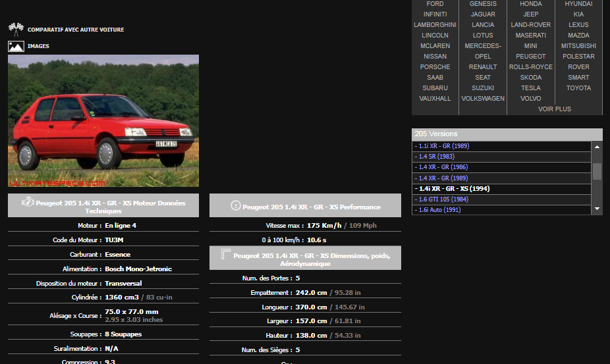Go to the LAMBORGHINI brand
The image size is (610, 364).
(435, 25)
